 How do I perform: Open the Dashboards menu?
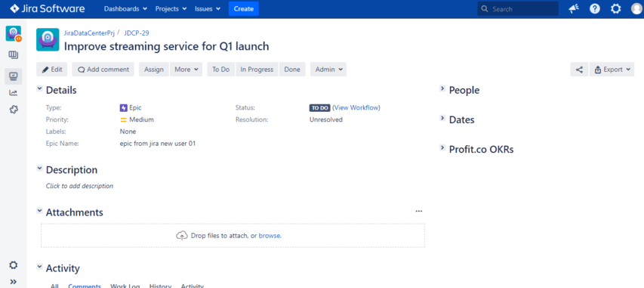[x=125, y=8]
